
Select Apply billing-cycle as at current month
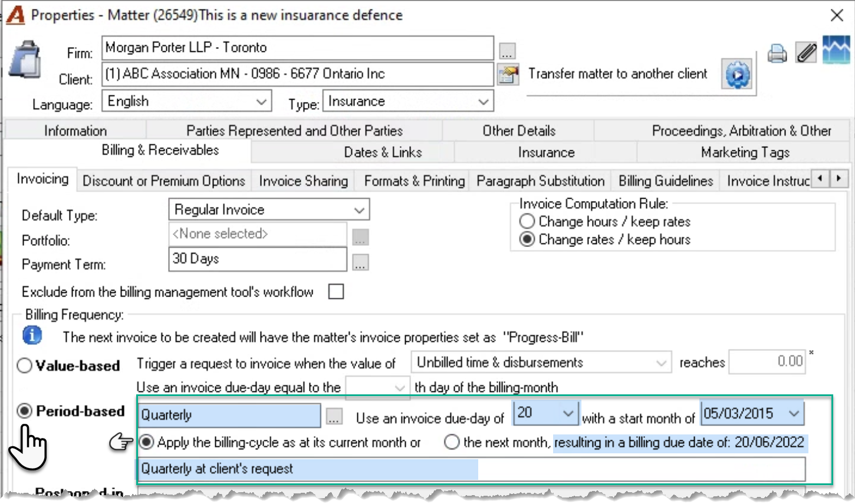coord(147,442)
